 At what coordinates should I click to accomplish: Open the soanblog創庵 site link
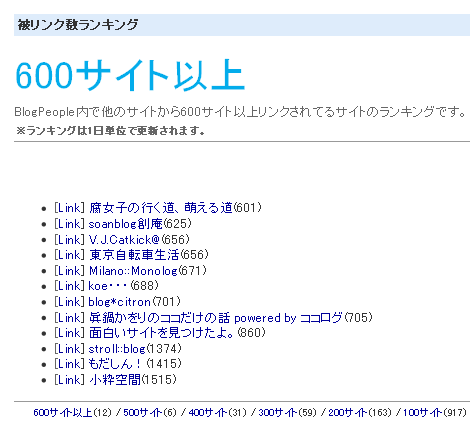click(126, 224)
